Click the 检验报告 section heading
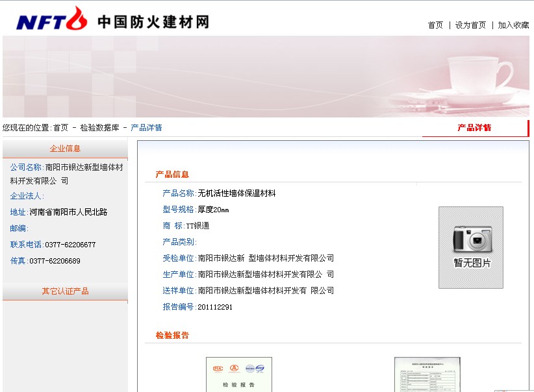Image resolution: width=534 pixels, height=392 pixels. click(x=172, y=336)
